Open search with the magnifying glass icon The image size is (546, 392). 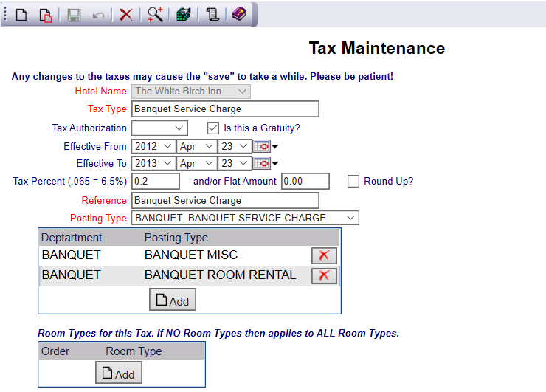tap(154, 15)
